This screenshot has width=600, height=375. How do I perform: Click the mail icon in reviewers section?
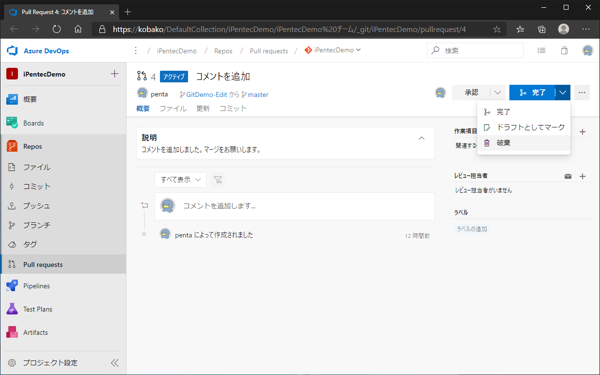click(568, 176)
